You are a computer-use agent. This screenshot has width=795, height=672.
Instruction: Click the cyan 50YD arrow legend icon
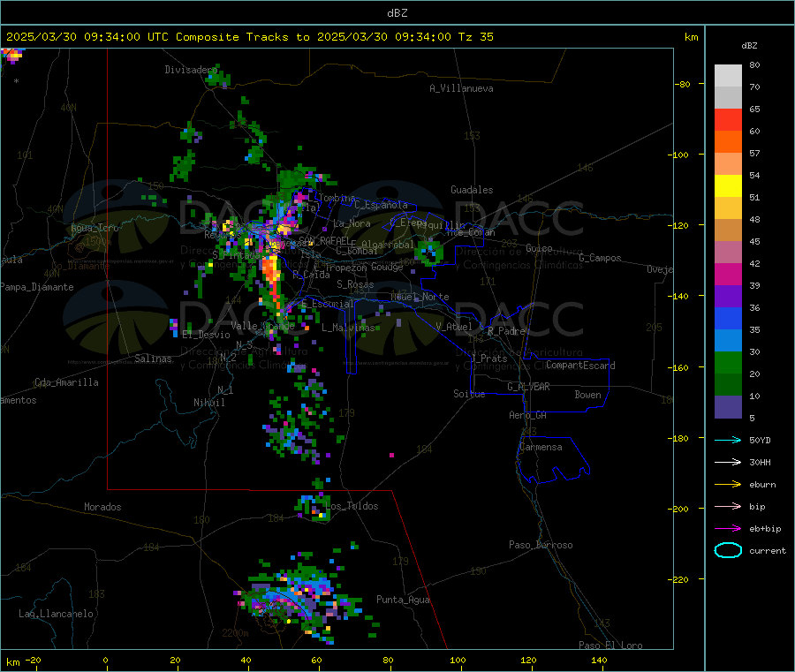click(728, 440)
